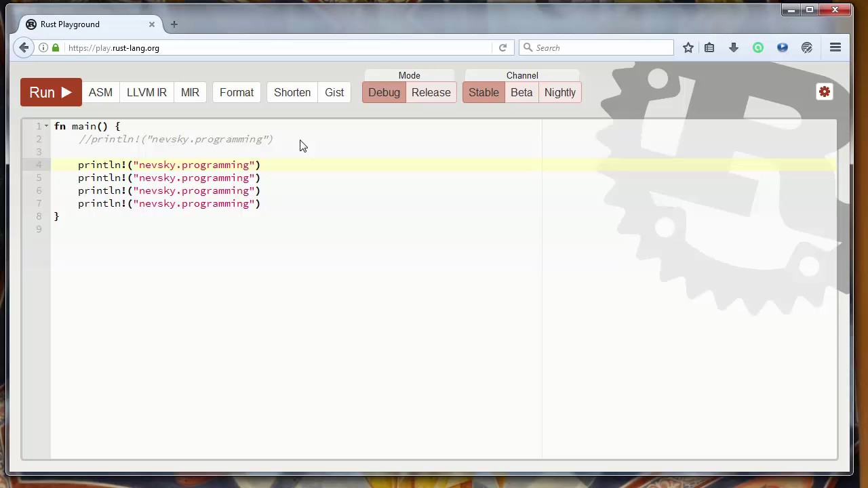Show LLVM IR output

click(146, 92)
